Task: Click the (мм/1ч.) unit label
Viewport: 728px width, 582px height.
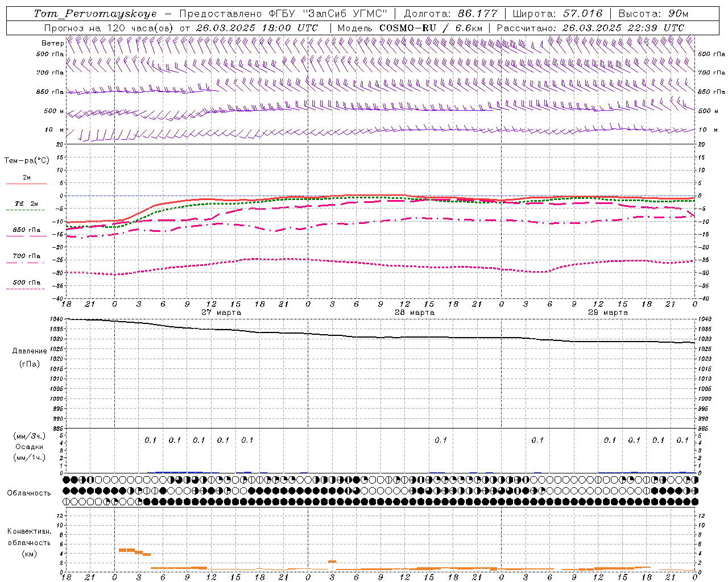Action: (x=29, y=458)
